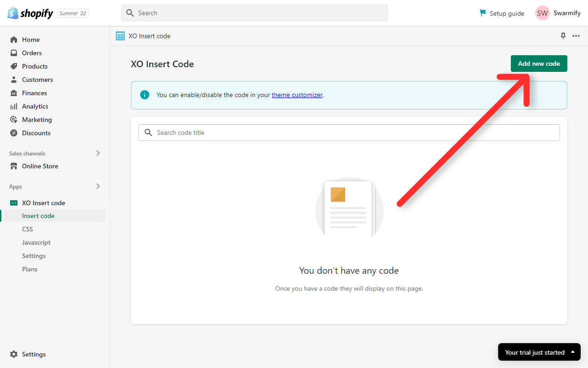Click the XO Insert code breadcrumb title
The height and width of the screenshot is (368, 588).
point(149,36)
